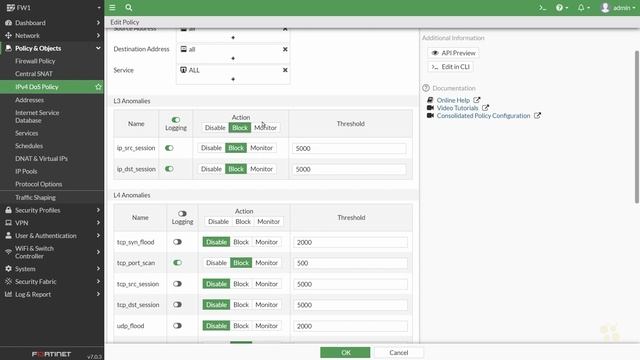The image size is (640, 360).
Task: Collapse the Policy & Objects menu
Action: coord(52,48)
